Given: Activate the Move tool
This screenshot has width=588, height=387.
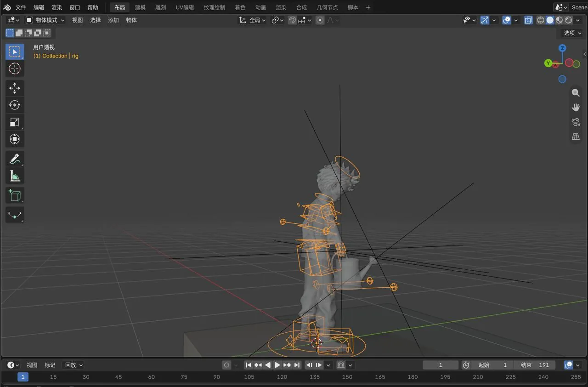Looking at the screenshot, I should click(x=15, y=88).
